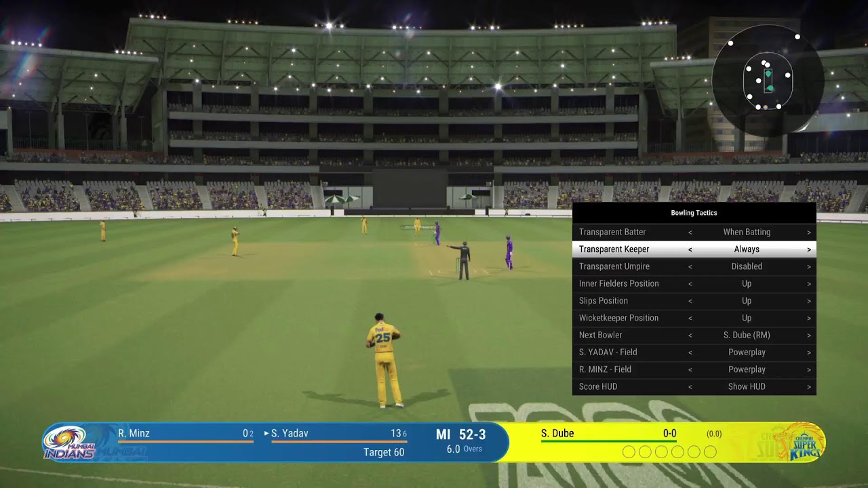
Task: Select the Transparent Batter row label
Action: click(612, 232)
